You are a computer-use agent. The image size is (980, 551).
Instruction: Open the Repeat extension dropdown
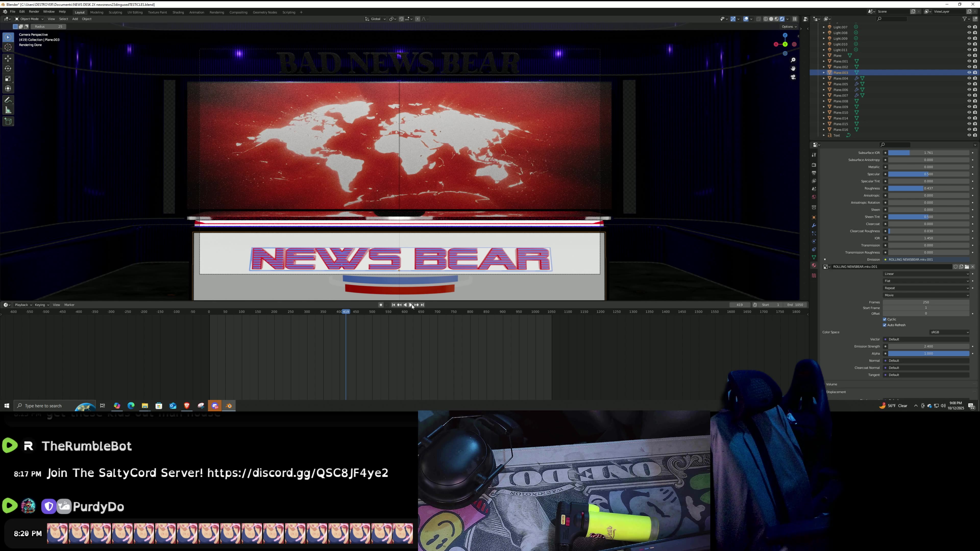tap(926, 288)
